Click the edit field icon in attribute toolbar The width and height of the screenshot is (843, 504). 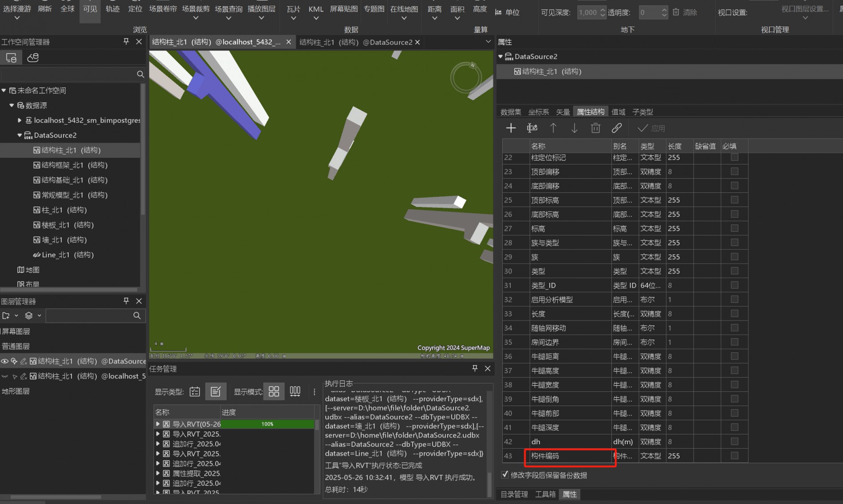click(532, 128)
